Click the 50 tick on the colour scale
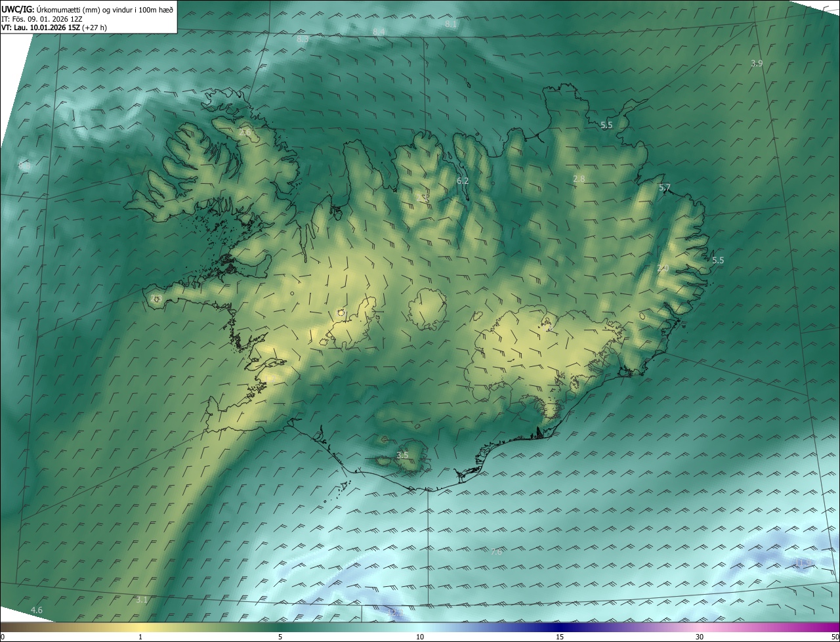840x642 pixels. click(835, 637)
